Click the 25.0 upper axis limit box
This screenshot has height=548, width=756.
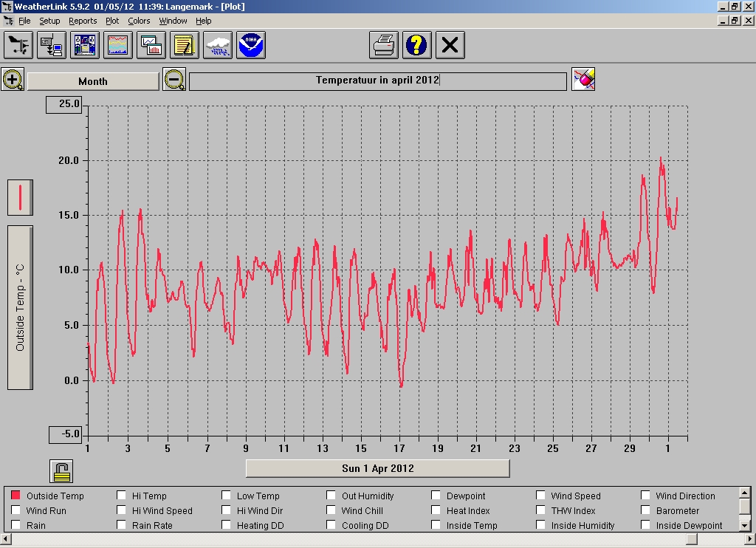point(64,104)
